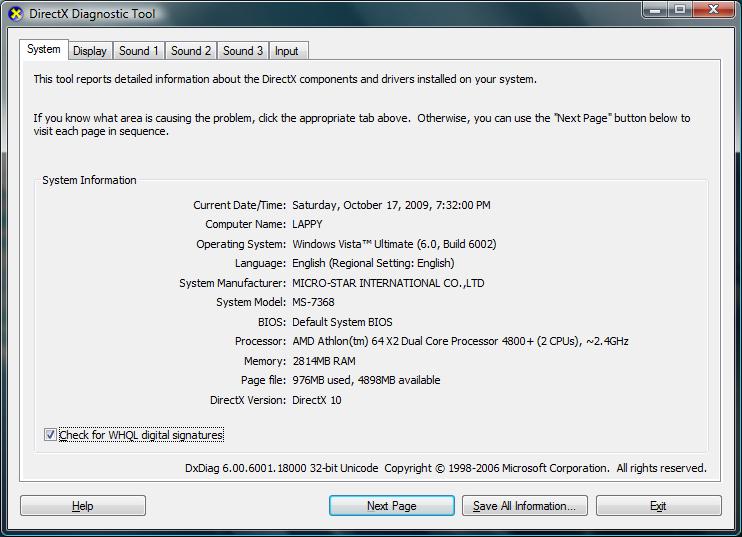Minimize the DirectX Diagnostic Tool window
The width and height of the screenshot is (742, 537).
655,9
